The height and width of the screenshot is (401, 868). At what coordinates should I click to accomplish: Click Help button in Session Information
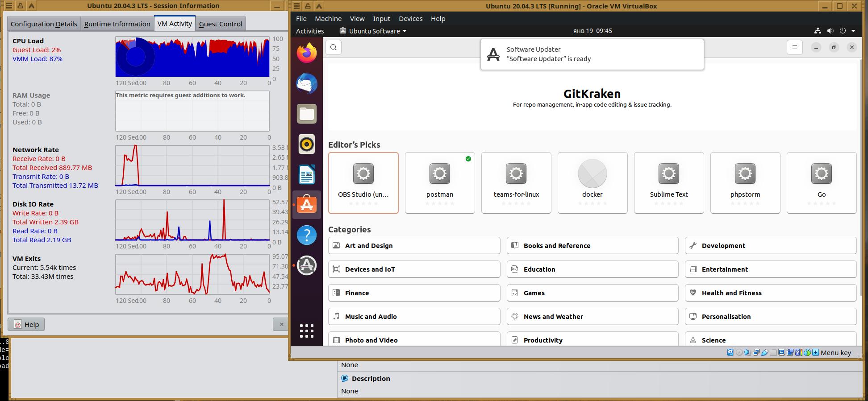coord(26,324)
